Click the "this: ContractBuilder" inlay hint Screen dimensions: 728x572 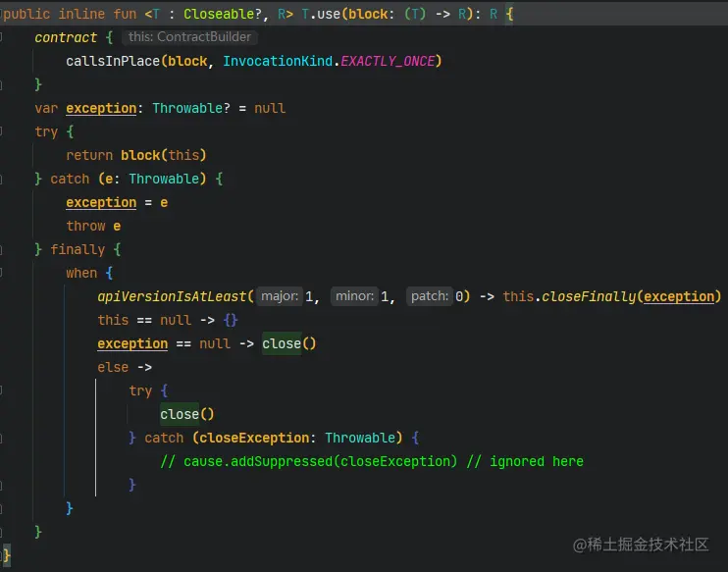(189, 37)
